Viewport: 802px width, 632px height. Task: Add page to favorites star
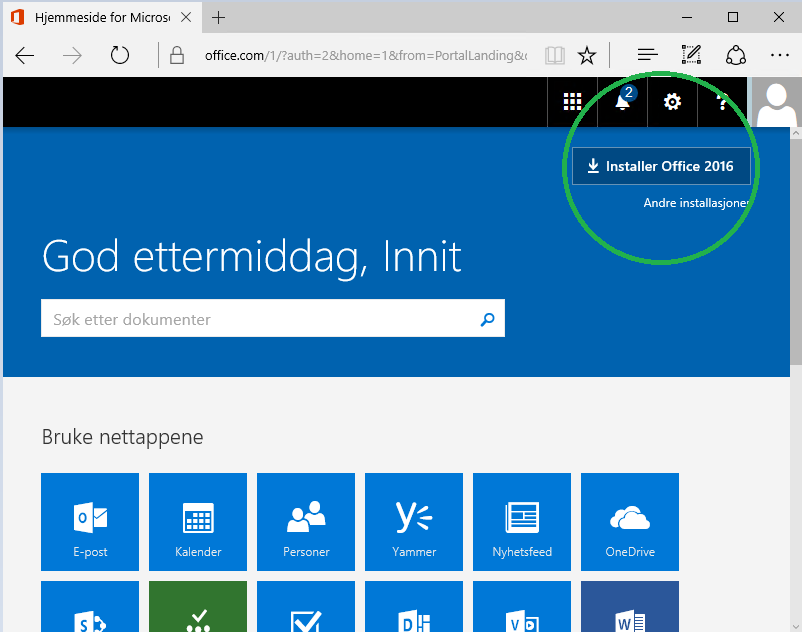click(x=587, y=55)
